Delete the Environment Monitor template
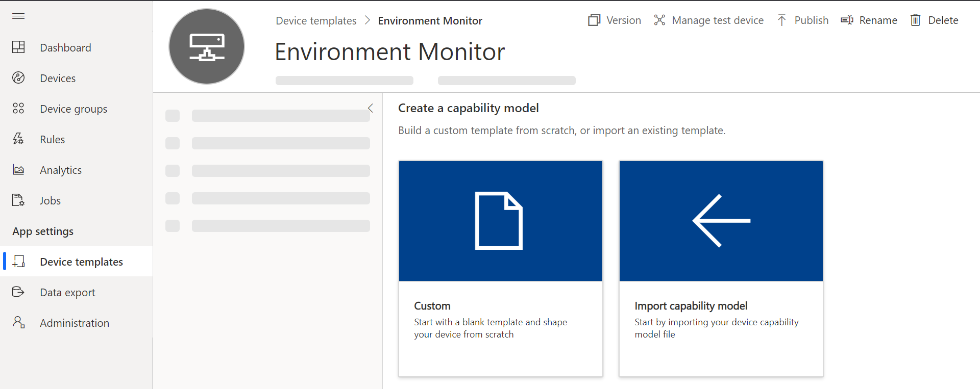The height and width of the screenshot is (389, 980). pos(935,20)
